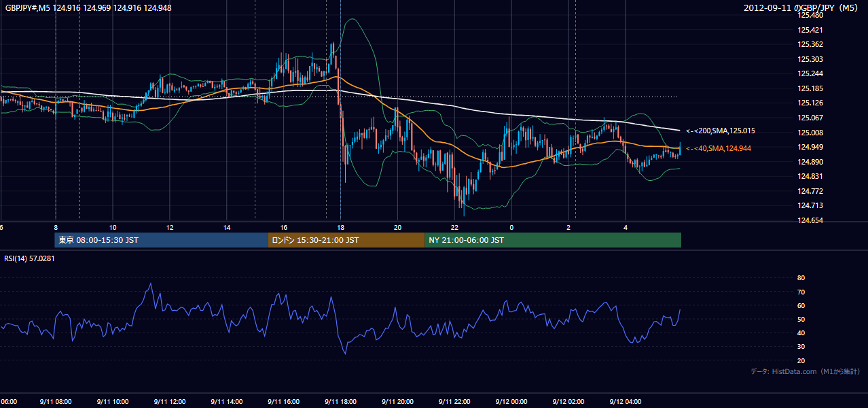This screenshot has height=408, width=868.
Task: Click RSI scale level 40
Action: [x=801, y=333]
